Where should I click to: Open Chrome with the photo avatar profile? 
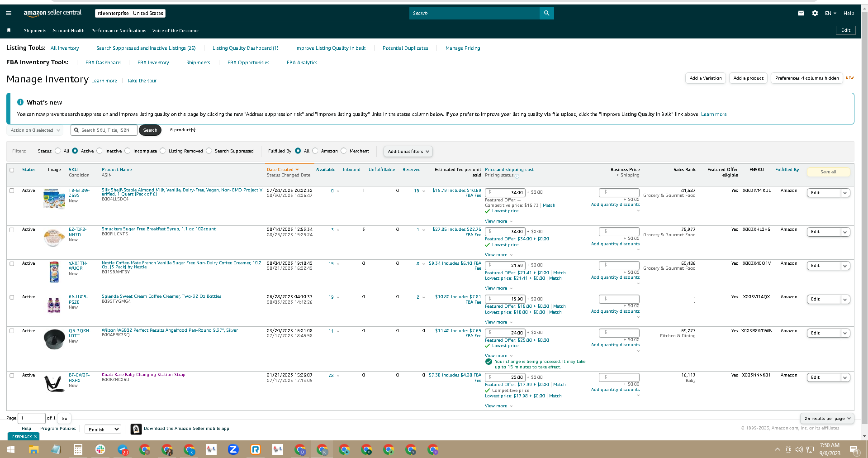[x=167, y=449]
